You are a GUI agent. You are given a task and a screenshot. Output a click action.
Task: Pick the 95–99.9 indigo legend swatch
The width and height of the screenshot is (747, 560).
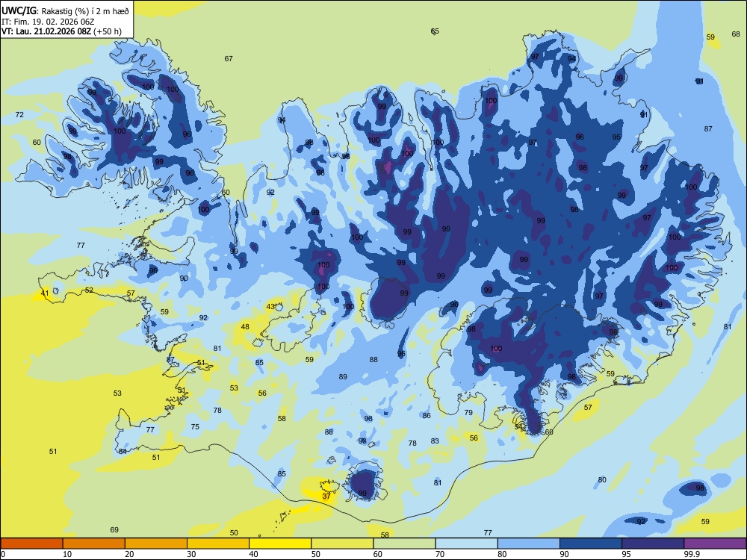[653, 544]
